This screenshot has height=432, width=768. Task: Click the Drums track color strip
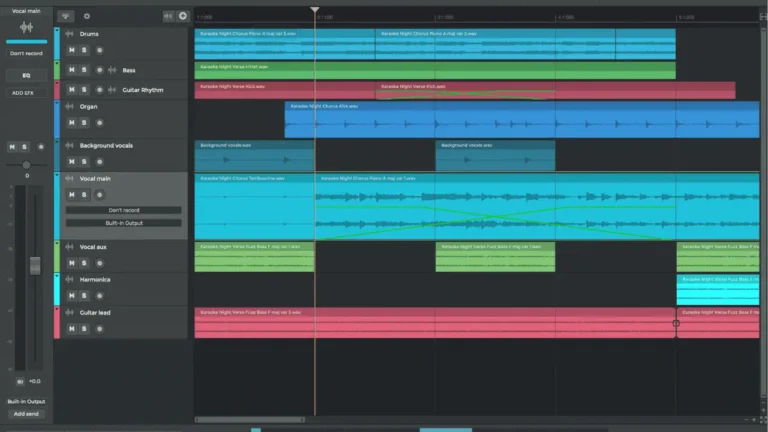[57, 44]
